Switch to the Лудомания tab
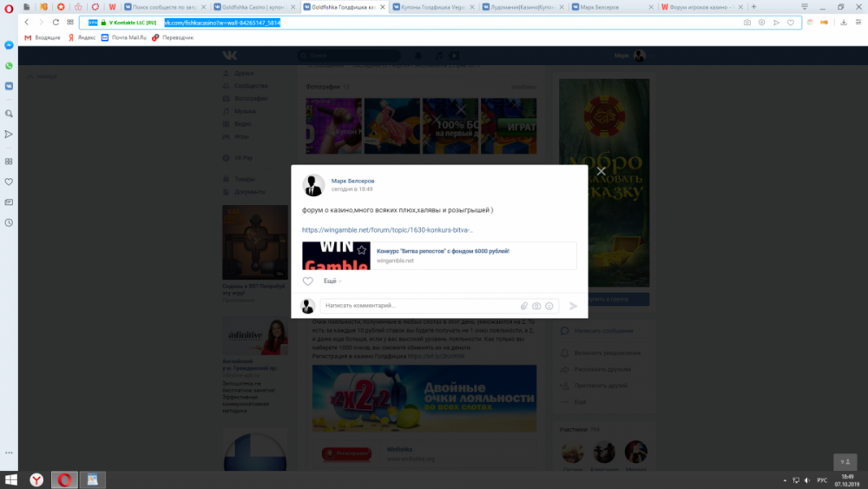The image size is (868, 489). 523,7
